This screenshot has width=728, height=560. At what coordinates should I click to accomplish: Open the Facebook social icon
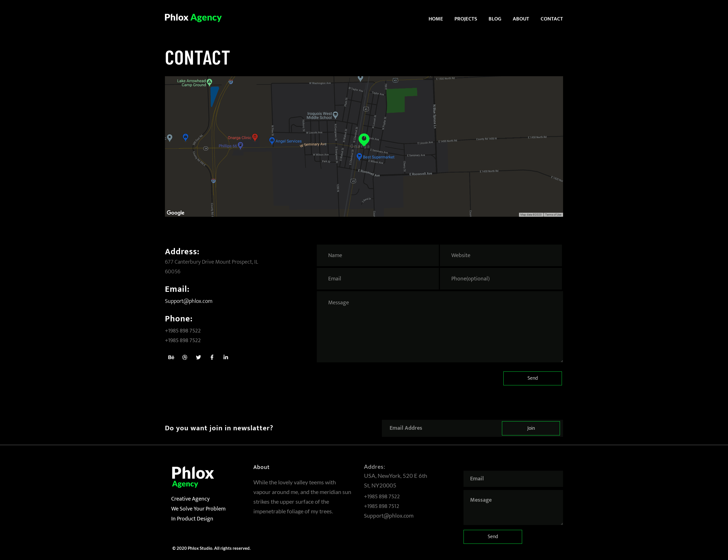212,357
